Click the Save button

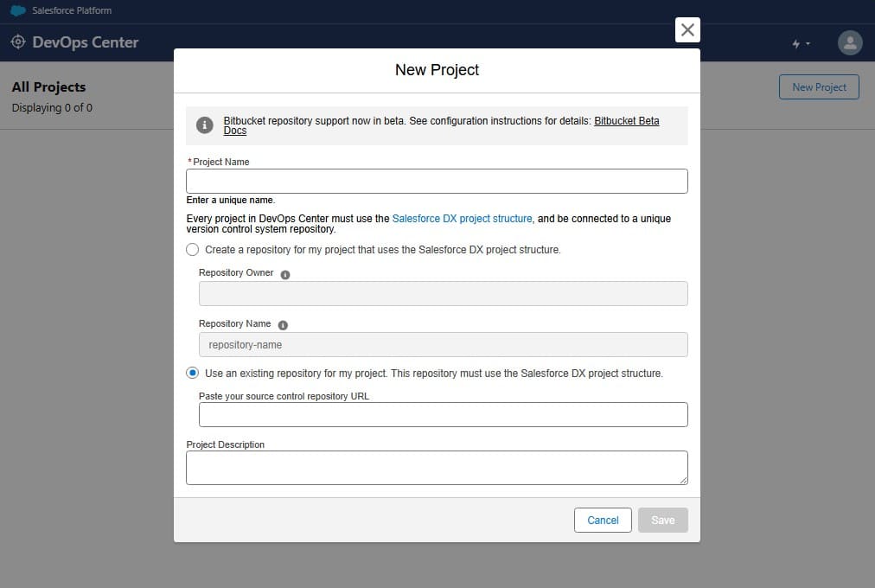pos(663,520)
